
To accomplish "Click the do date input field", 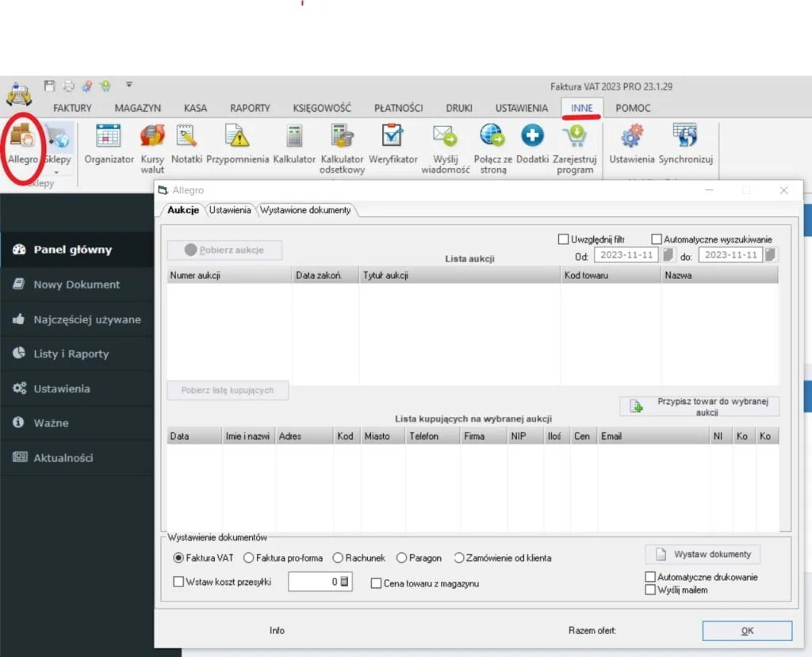I will pos(730,254).
